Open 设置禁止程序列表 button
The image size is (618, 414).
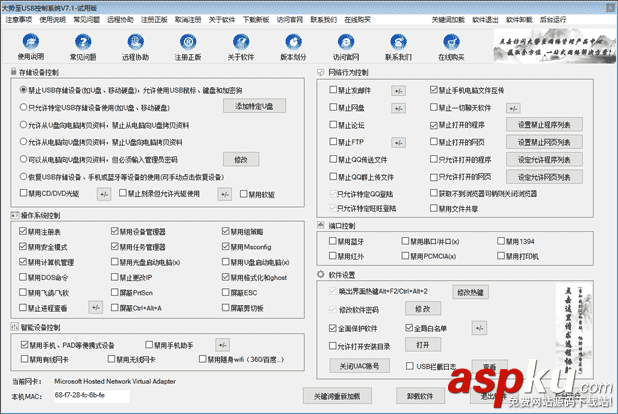544,125
